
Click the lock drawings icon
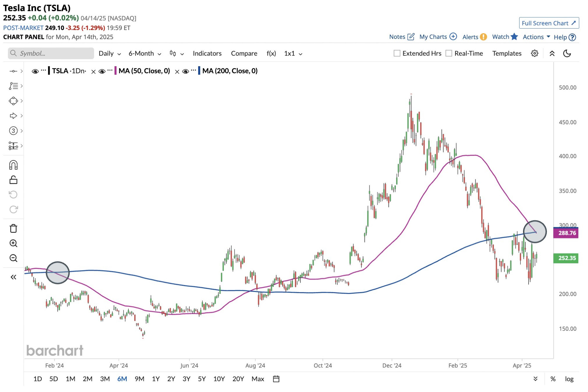[14, 180]
